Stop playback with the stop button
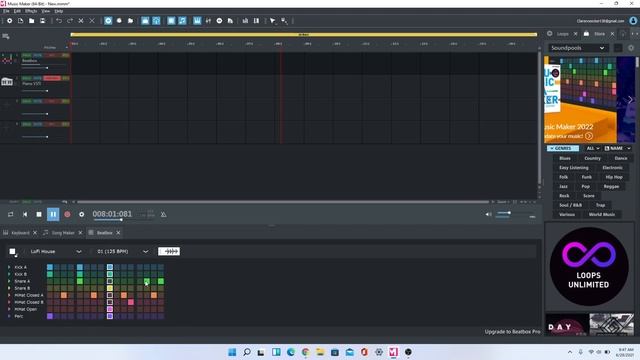Image resolution: width=640 pixels, height=360 pixels. click(x=39, y=214)
